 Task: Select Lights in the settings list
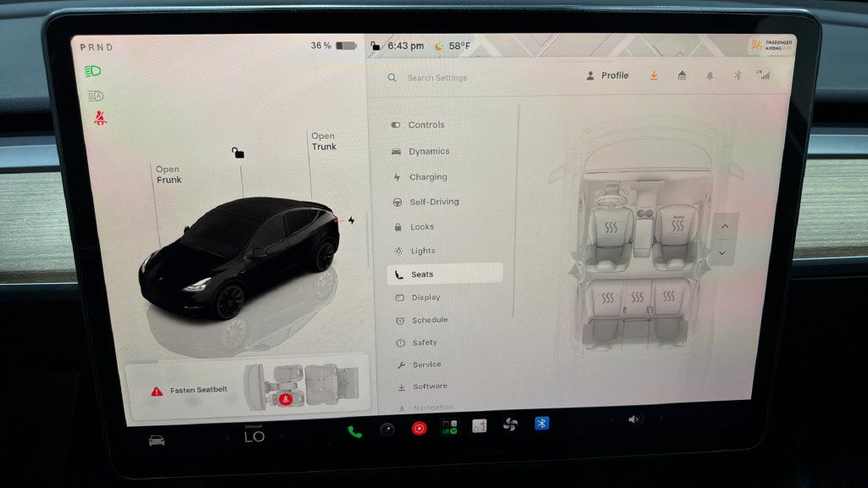tap(415, 251)
